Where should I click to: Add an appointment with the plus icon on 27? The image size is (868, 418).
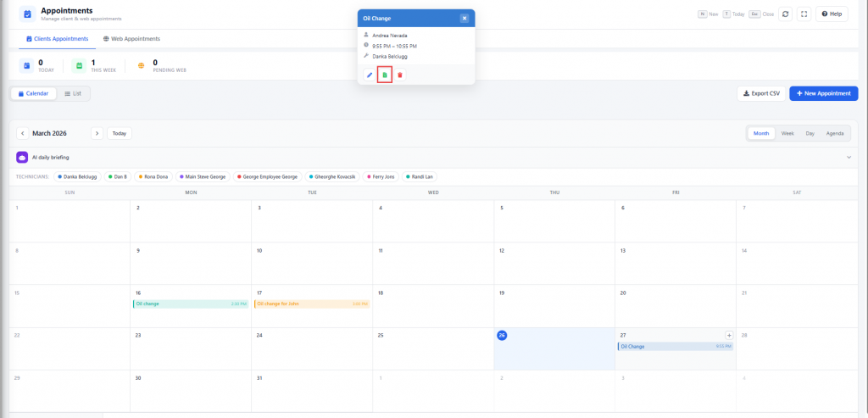pyautogui.click(x=729, y=336)
